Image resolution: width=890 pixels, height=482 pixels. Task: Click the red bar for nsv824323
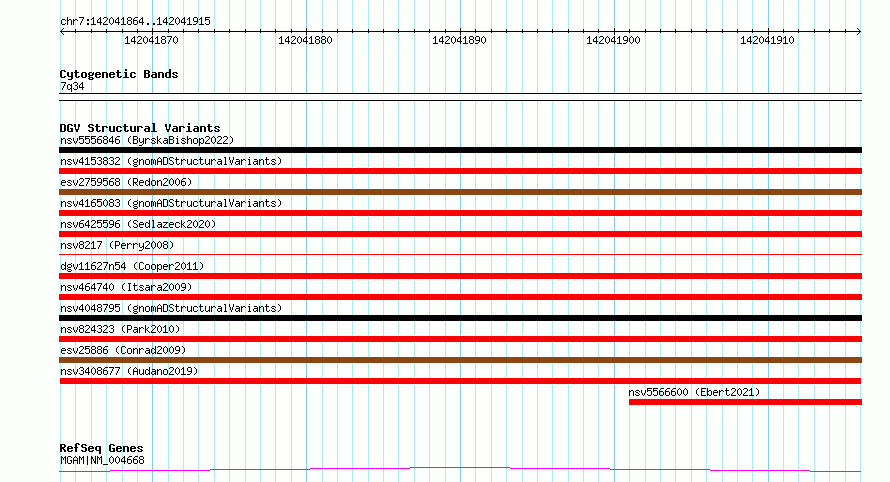pyautogui.click(x=460, y=339)
